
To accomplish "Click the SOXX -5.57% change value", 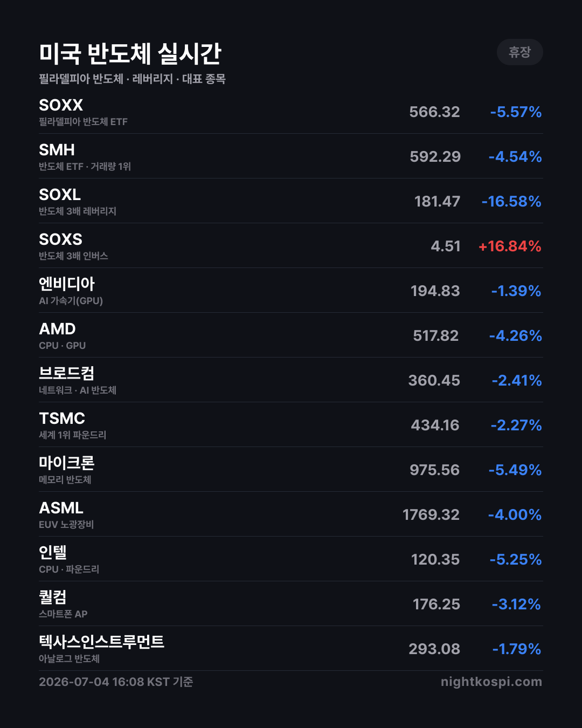I will click(516, 112).
